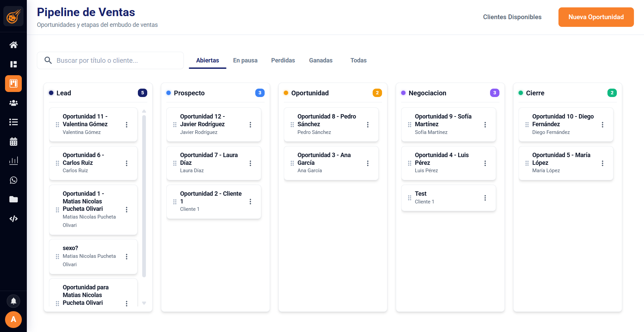
Task: Switch to the Ganadas tab
Action: coord(321,60)
